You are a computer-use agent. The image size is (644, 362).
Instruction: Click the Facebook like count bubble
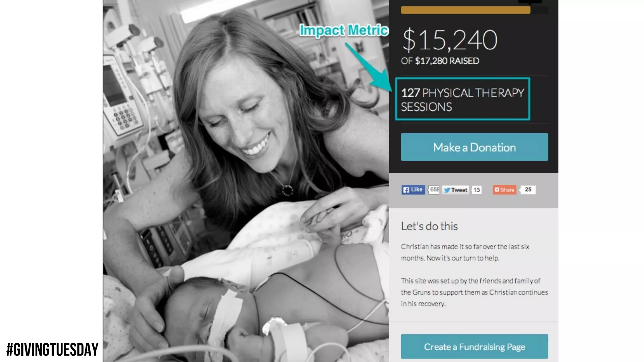click(434, 189)
